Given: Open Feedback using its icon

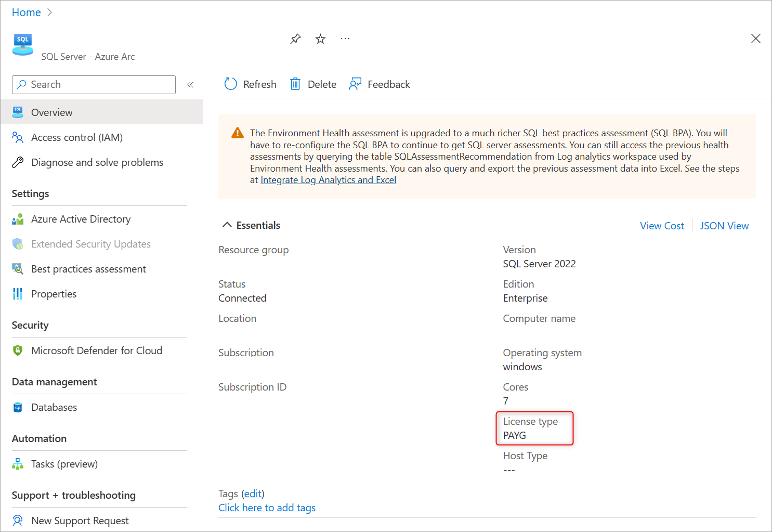Looking at the screenshot, I should tap(355, 84).
